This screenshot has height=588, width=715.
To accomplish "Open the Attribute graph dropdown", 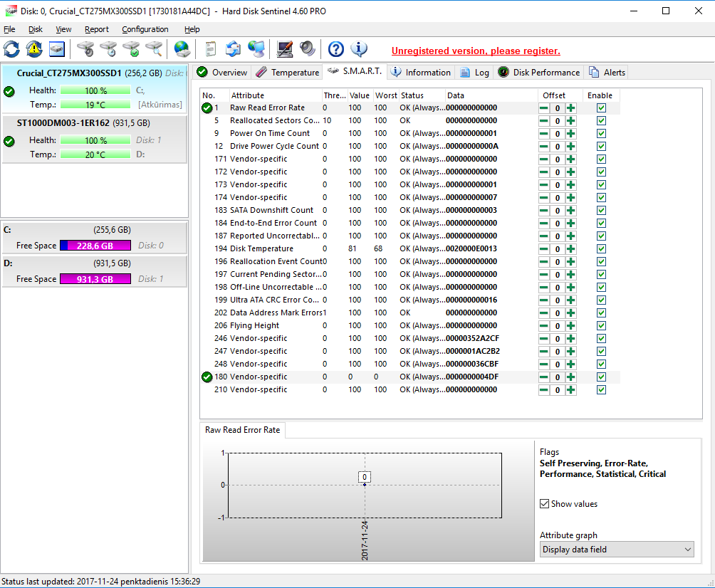I will pyautogui.click(x=617, y=550).
